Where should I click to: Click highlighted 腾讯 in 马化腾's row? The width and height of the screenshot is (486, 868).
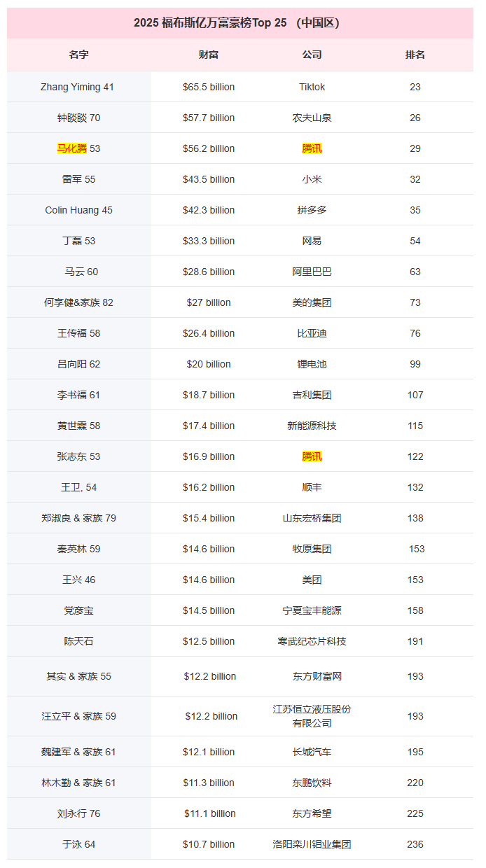(312, 148)
